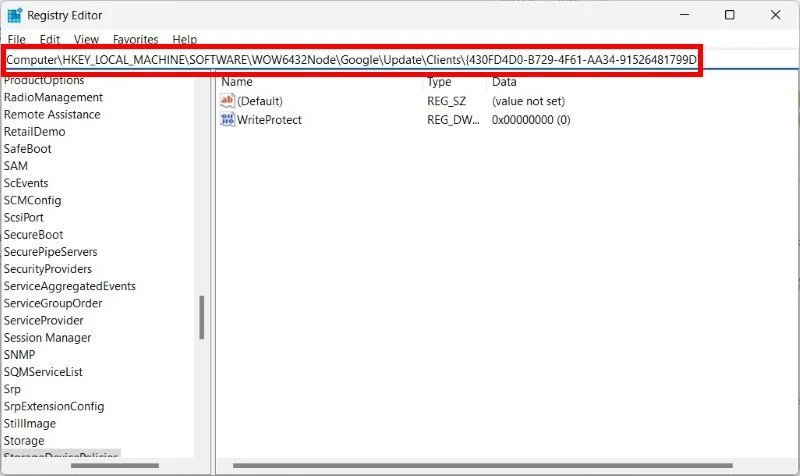Image resolution: width=800 pixels, height=476 pixels.
Task: Select the SafeBoot key
Action: 28,149
